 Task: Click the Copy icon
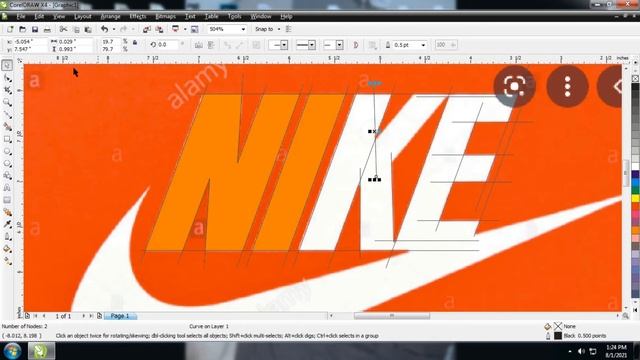click(x=76, y=29)
